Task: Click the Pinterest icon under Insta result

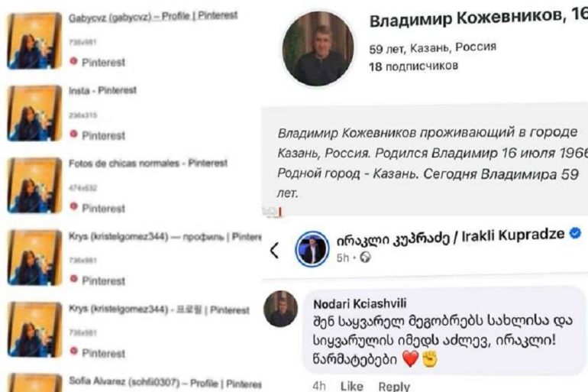Action: [x=73, y=134]
